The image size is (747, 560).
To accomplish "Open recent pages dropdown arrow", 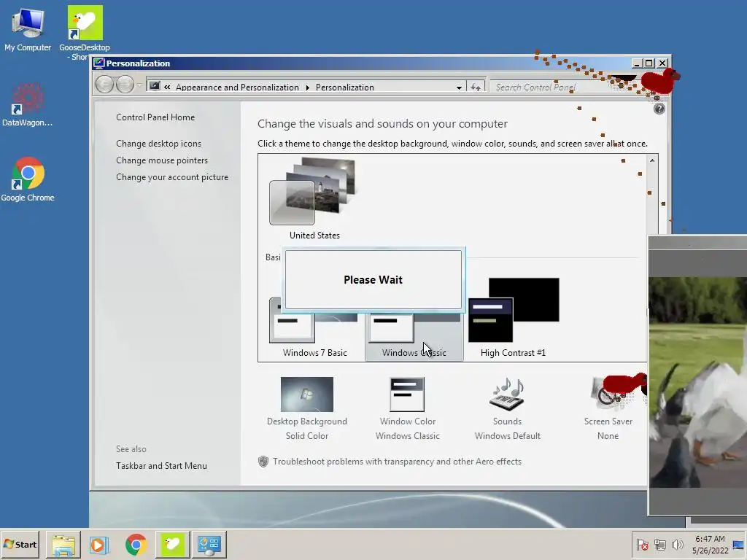I will click(x=139, y=85).
